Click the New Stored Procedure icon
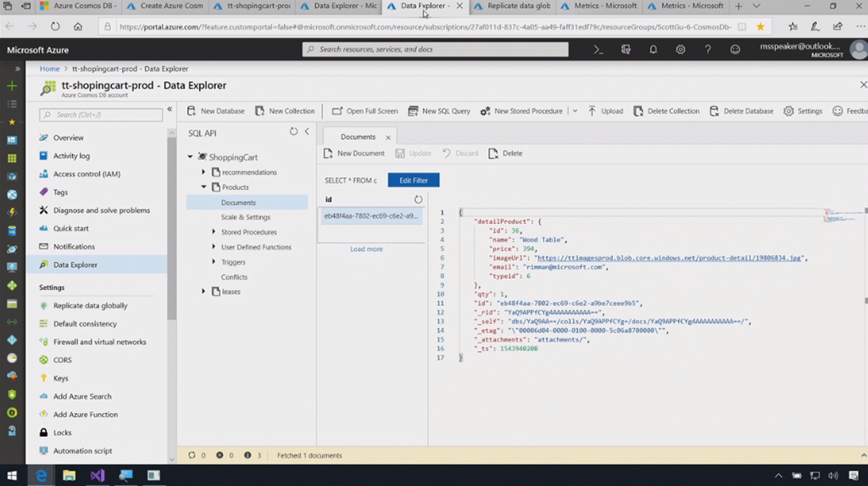 coord(486,111)
